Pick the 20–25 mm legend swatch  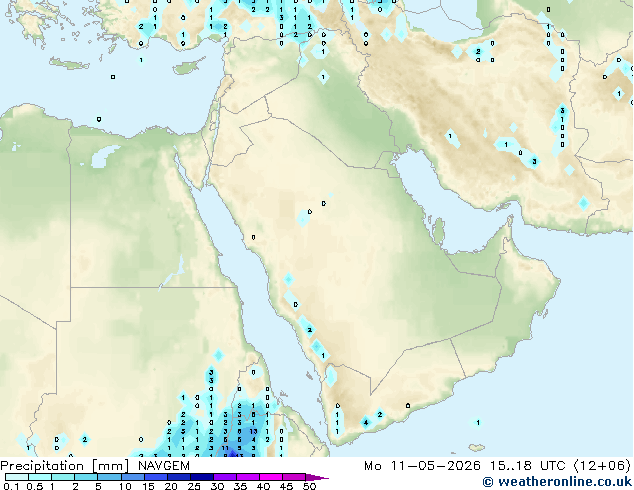pos(179,477)
